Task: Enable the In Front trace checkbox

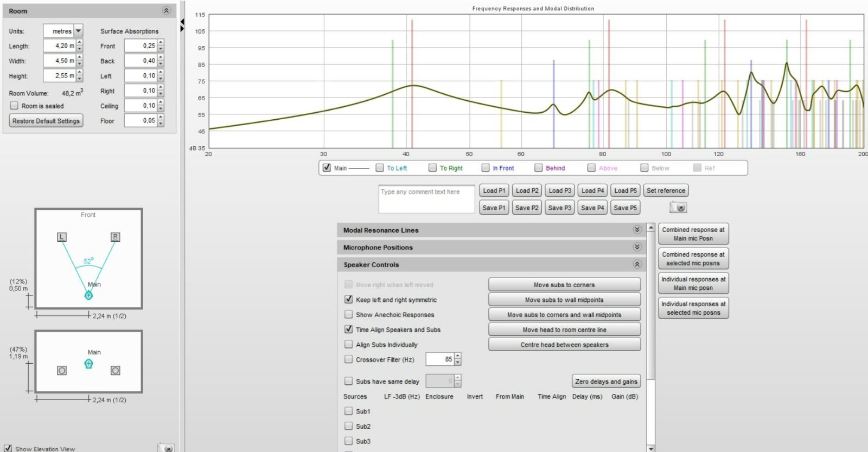Action: click(x=486, y=167)
